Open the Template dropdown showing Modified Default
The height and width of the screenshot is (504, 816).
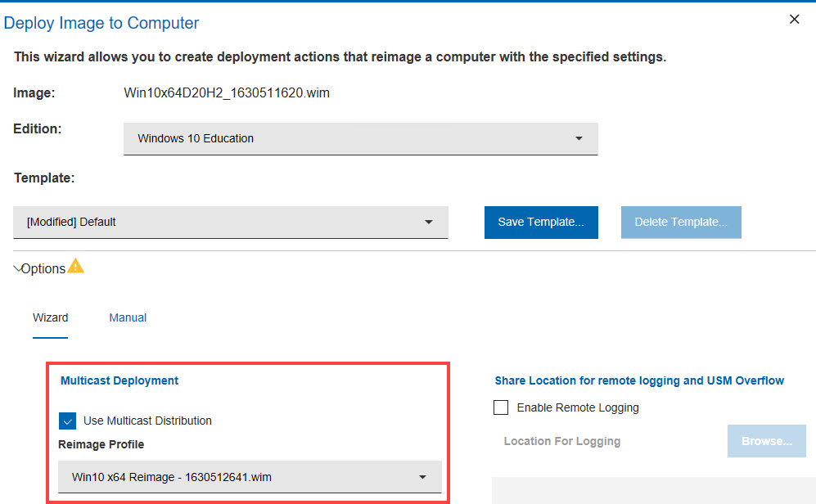tap(230, 223)
